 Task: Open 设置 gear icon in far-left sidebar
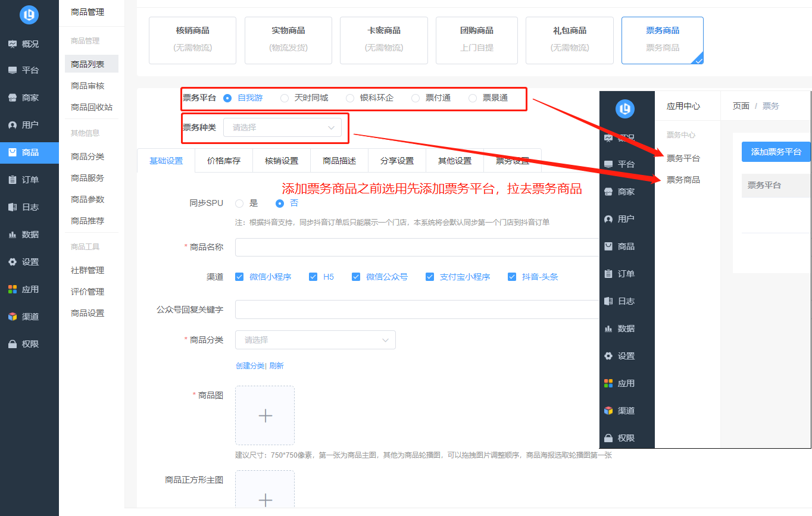13,262
